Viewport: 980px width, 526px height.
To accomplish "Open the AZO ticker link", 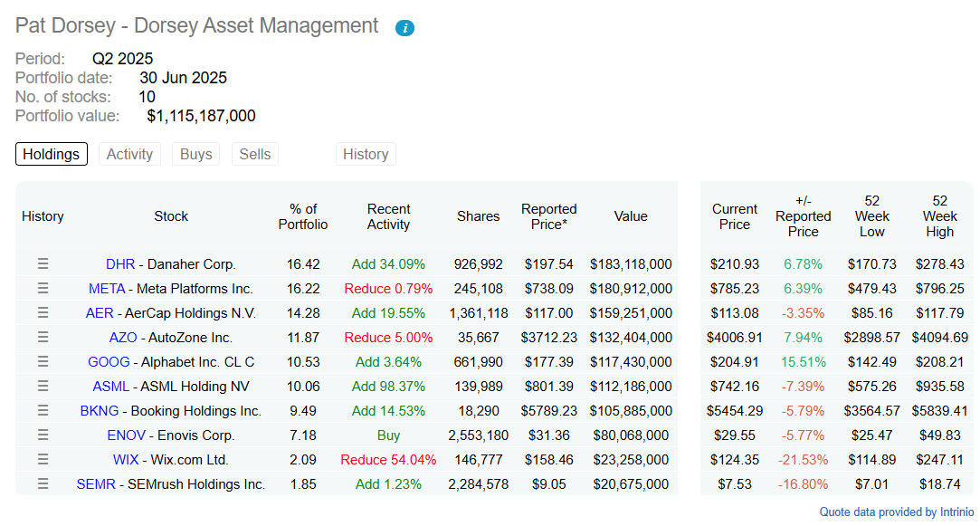I will (123, 337).
